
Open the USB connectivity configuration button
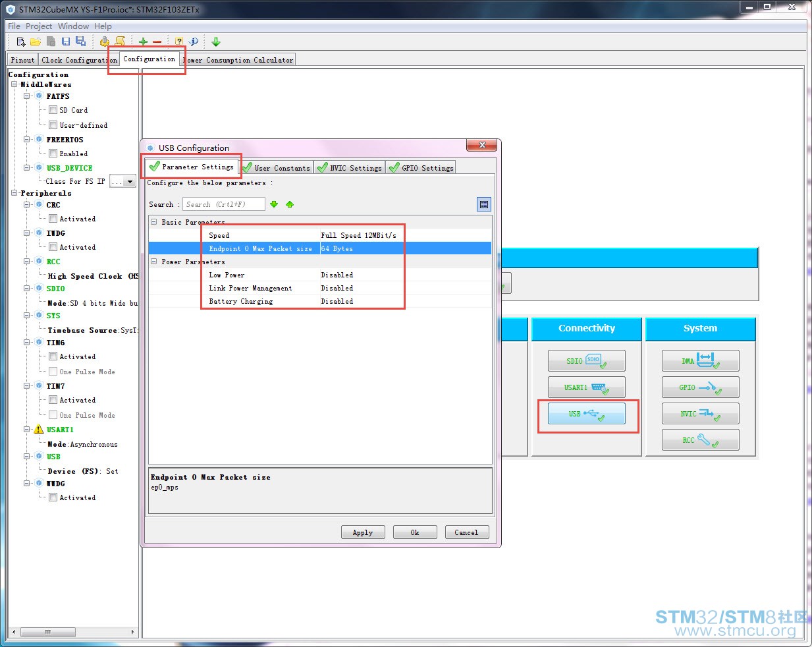click(x=587, y=414)
